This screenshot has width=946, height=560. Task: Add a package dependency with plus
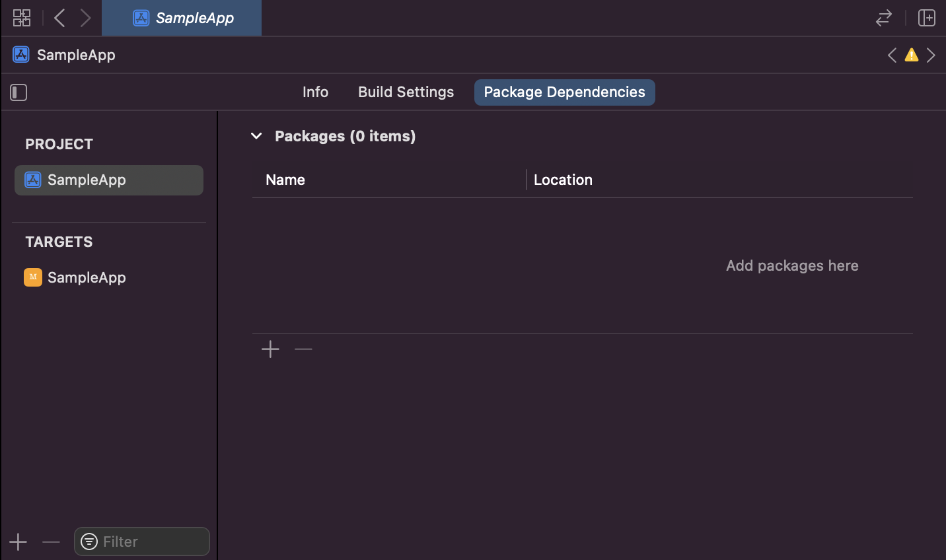270,349
